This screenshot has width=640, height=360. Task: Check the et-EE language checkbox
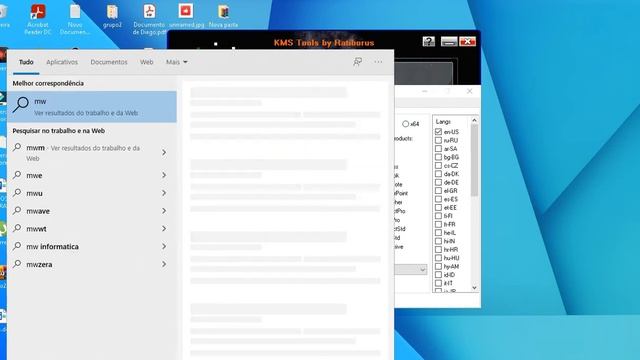point(438,207)
